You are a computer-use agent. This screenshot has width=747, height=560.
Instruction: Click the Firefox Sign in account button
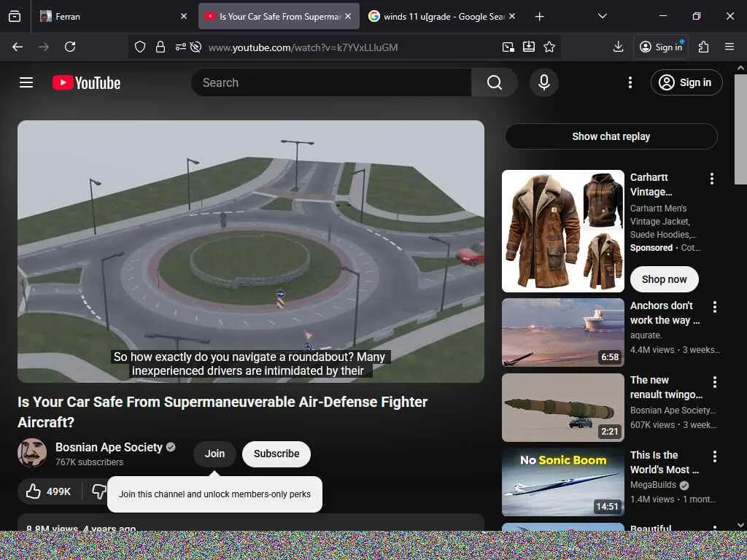pos(661,47)
